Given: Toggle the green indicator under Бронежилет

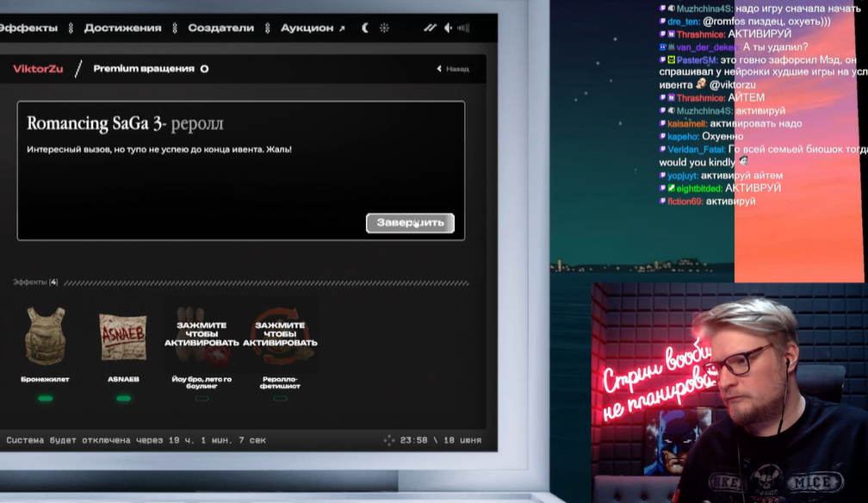Looking at the screenshot, I should click(x=46, y=398).
